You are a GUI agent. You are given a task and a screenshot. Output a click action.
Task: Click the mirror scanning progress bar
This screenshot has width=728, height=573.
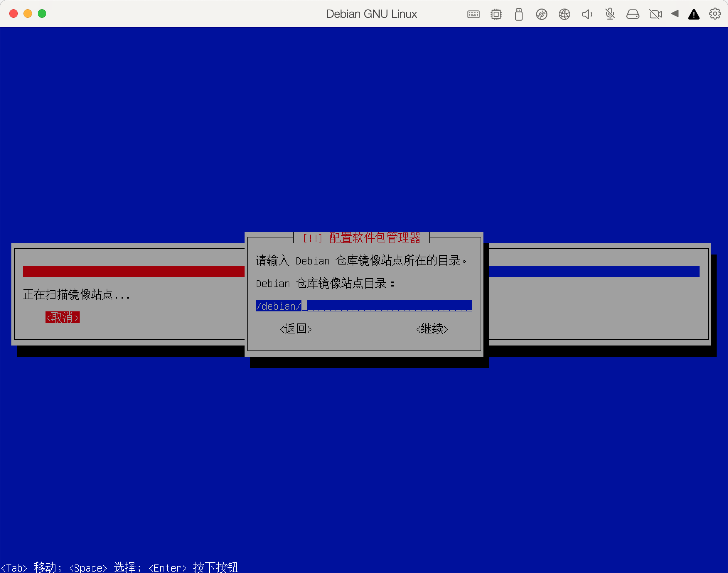click(361, 272)
